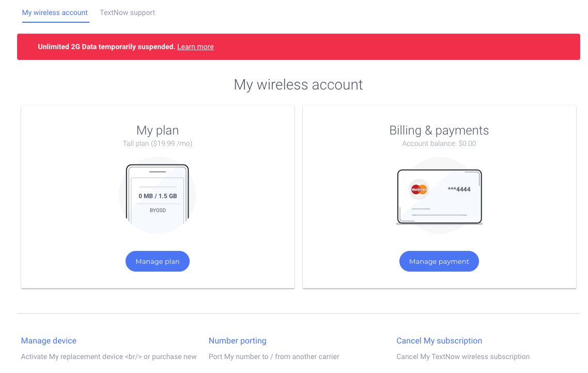Click the BYOSD label on the phone
Viewport: 588px width, 373px height.
(x=158, y=211)
